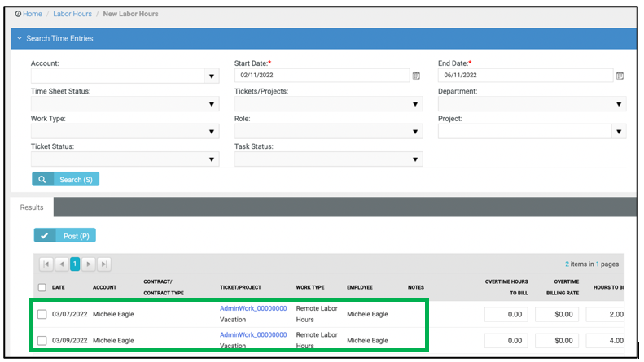Click the Post (P) button
This screenshot has width=644, height=362.
click(x=64, y=235)
